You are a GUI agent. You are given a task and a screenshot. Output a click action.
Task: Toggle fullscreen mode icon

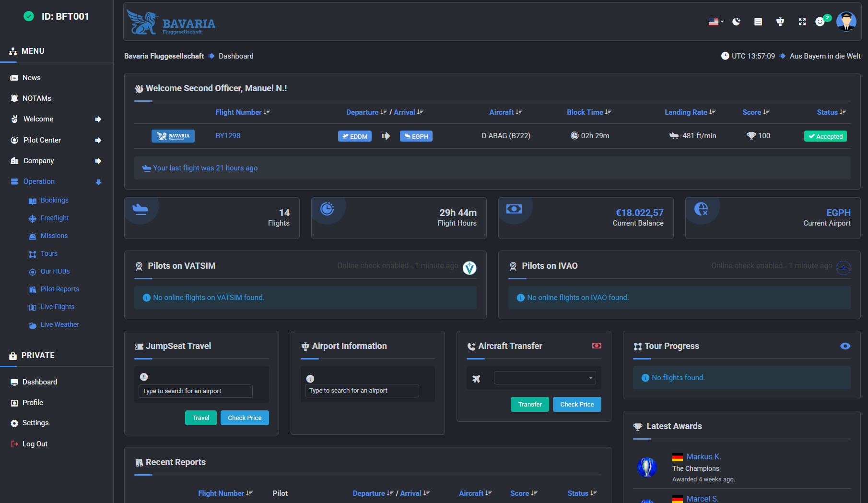click(802, 22)
